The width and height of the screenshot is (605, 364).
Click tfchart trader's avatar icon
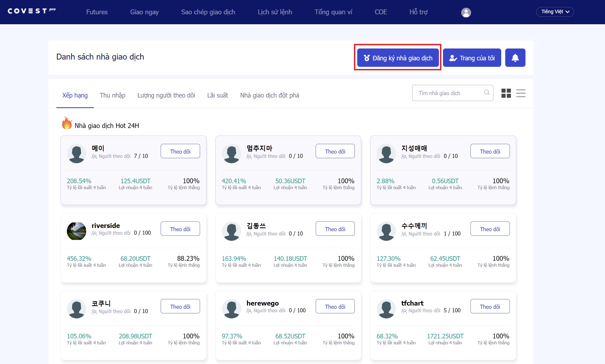tap(386, 308)
